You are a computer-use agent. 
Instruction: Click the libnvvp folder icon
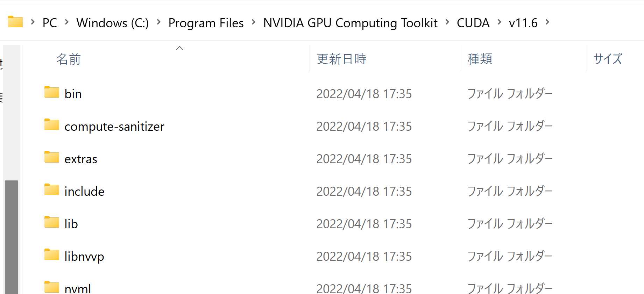(52, 255)
